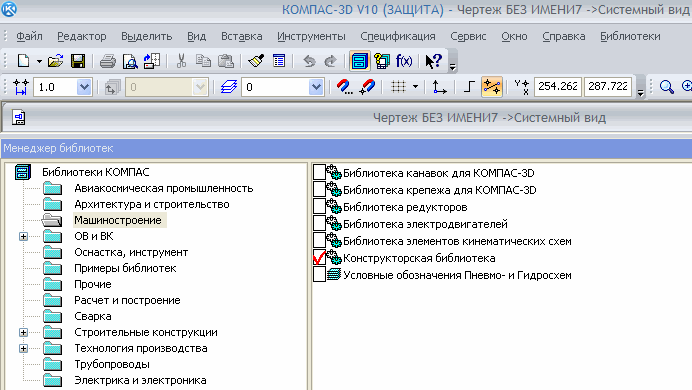Open the Файл menu
692x390 pixels.
click(x=29, y=36)
